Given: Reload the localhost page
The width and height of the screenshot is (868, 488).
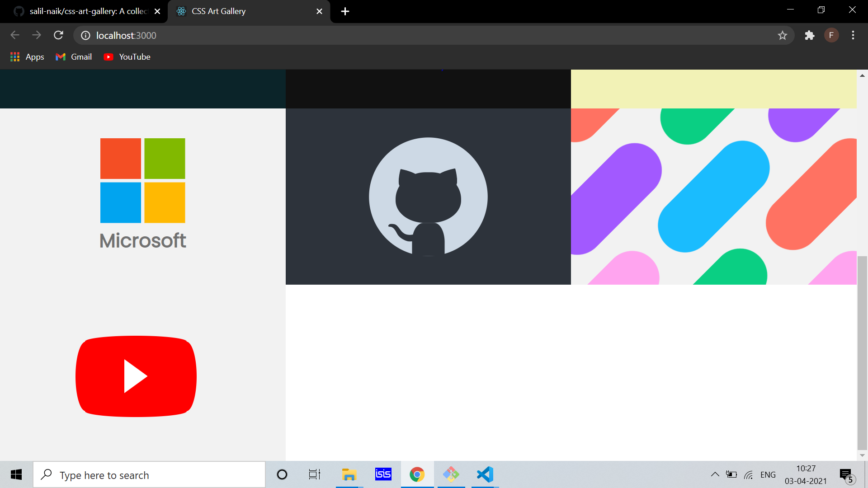Looking at the screenshot, I should [x=58, y=35].
